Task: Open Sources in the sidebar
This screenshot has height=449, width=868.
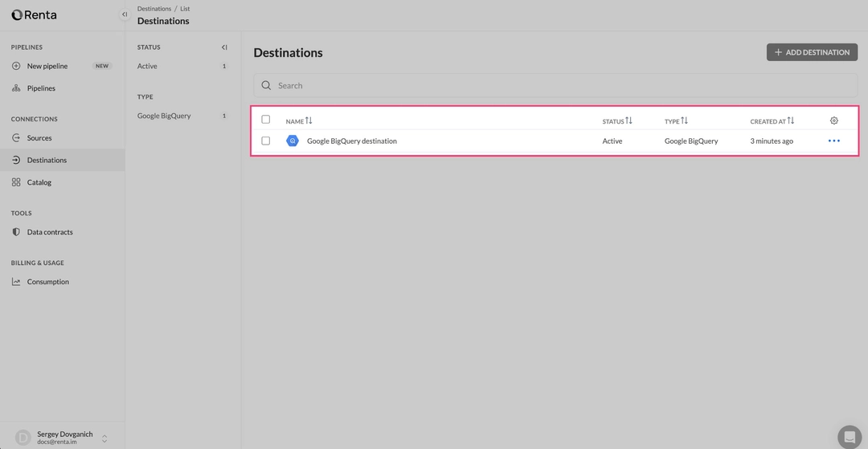Action: tap(39, 137)
